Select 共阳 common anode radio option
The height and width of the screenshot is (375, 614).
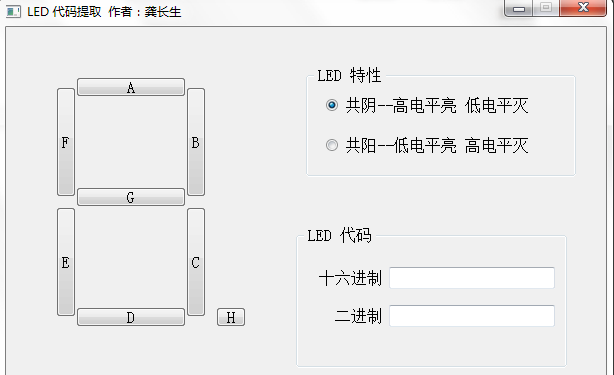[332, 145]
